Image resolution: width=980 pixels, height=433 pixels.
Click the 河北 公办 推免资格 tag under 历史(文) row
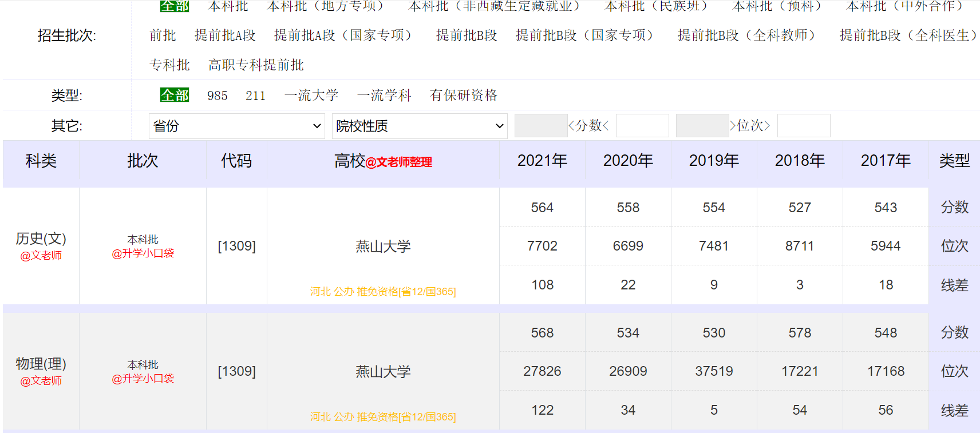click(383, 292)
